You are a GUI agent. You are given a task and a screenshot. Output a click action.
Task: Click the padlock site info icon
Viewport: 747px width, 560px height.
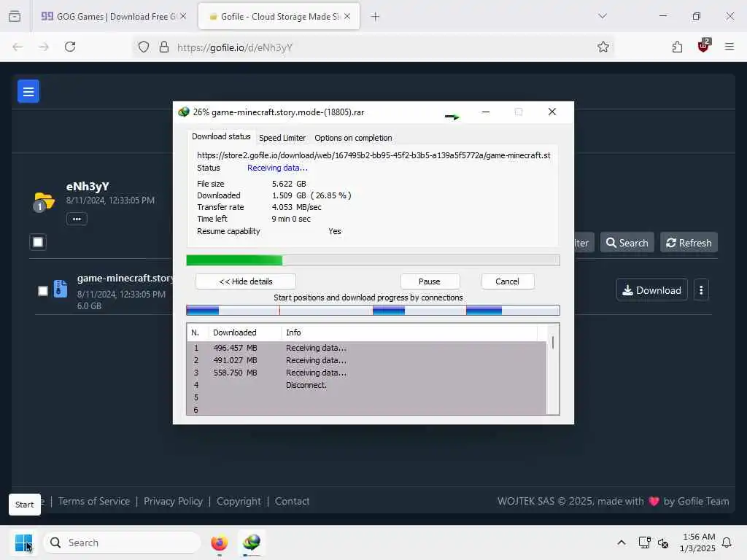tap(164, 47)
